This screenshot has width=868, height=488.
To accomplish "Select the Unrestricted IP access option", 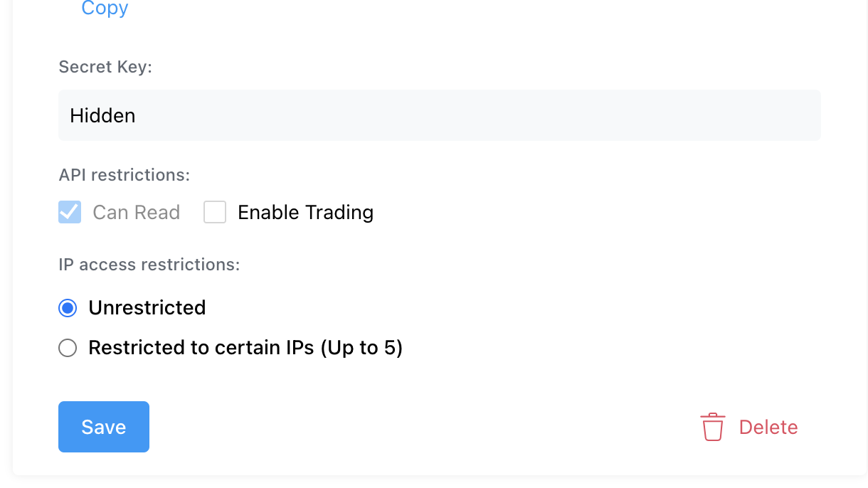I will pos(67,307).
